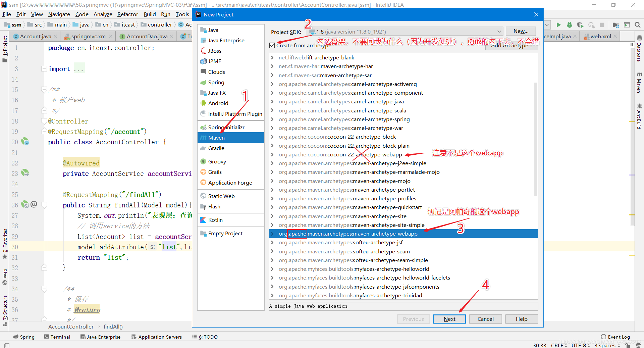Screen dimensions: 644x348
Task: Close the New Project dialog
Action: (536, 14)
